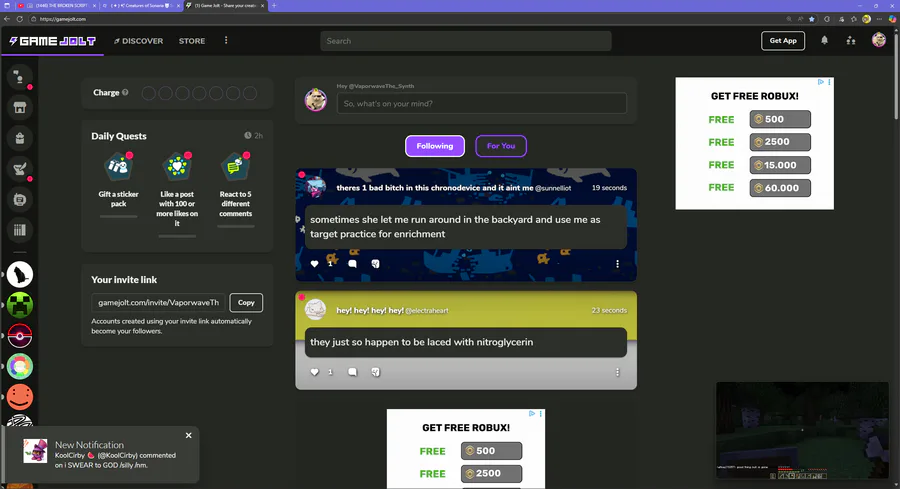This screenshot has height=489, width=900.
Task: Open a new browser tab
Action: (x=274, y=6)
